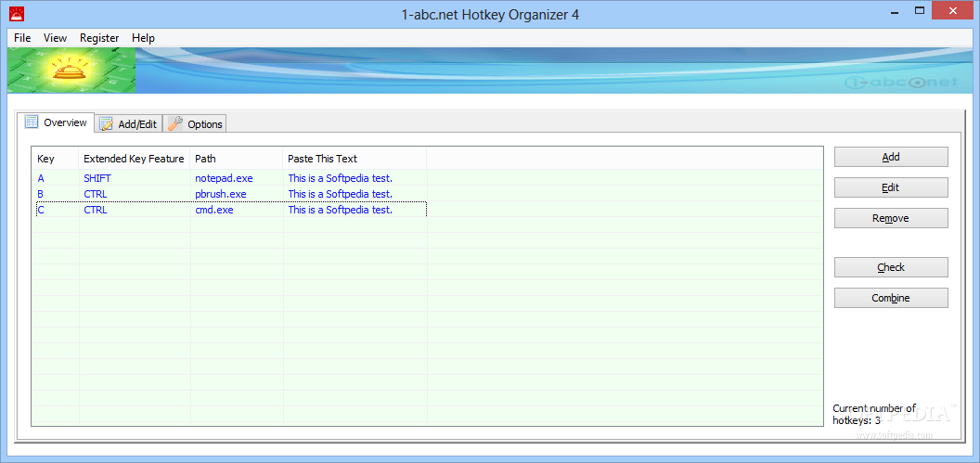Viewport: 980px width, 463px height.
Task: Select the hotkey row with key C
Action: tap(229, 210)
